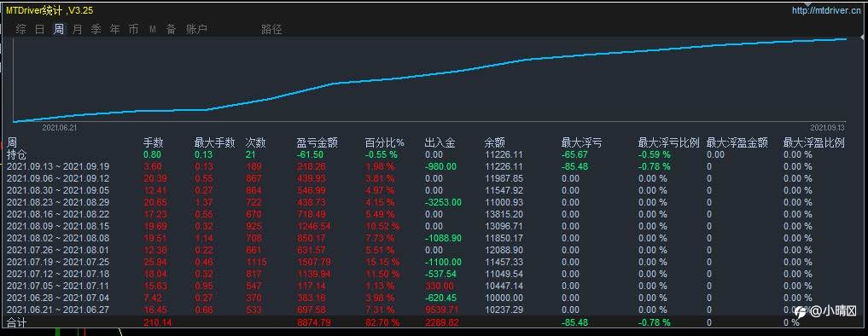Open the http://mtdriver.cn link

click(826, 10)
